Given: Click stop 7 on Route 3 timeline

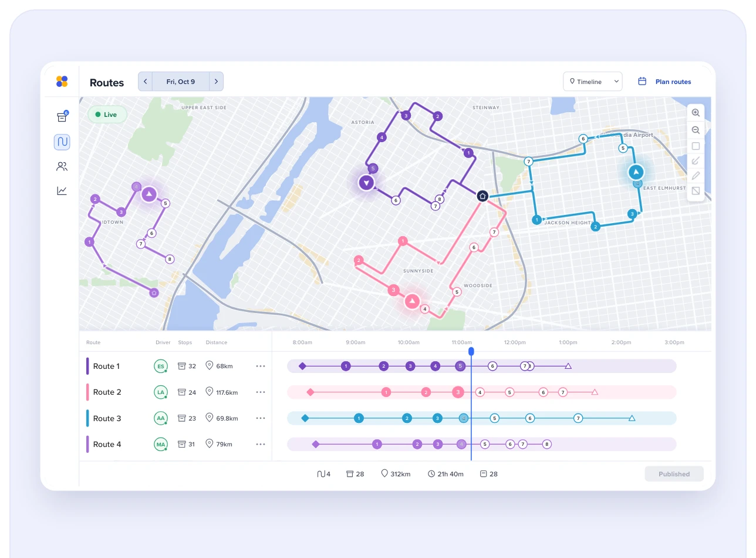Looking at the screenshot, I should point(578,418).
